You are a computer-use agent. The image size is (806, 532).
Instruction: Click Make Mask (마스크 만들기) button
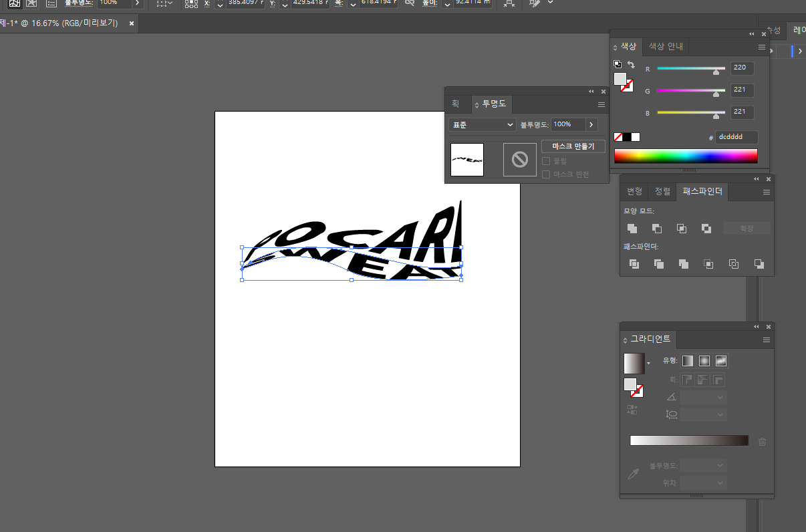[573, 146]
